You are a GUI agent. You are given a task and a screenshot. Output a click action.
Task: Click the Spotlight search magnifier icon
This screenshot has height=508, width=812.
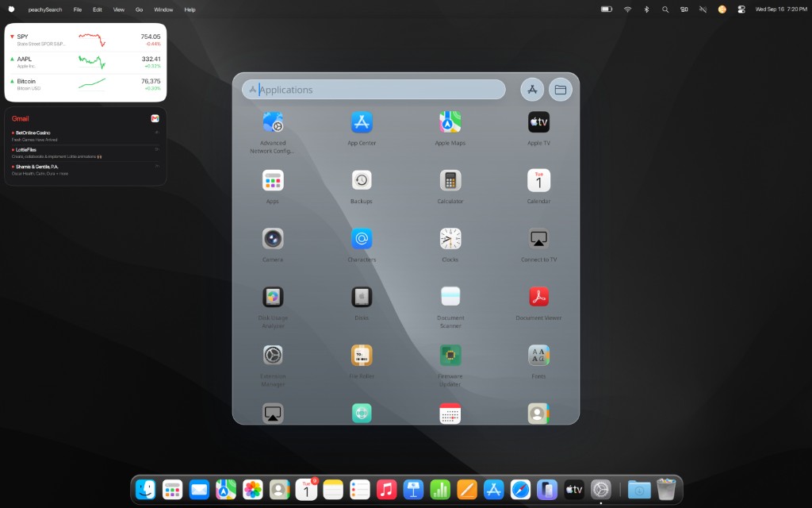pos(665,10)
